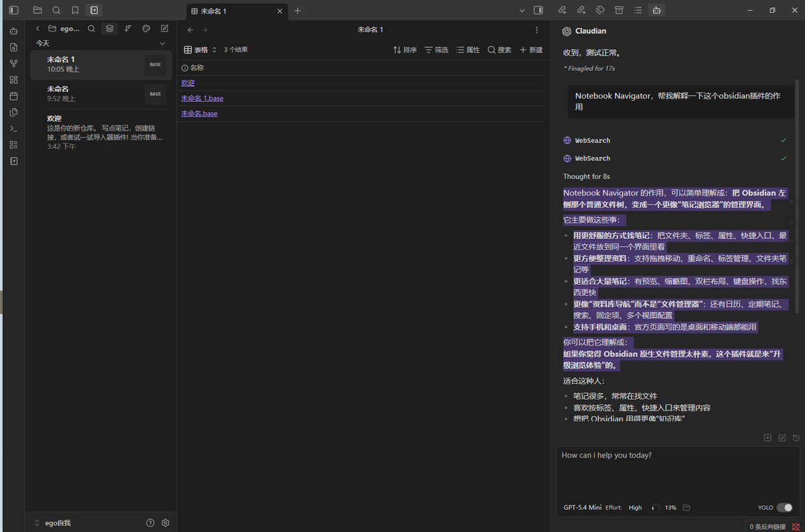Open the 属性 properties button
This screenshot has height=532, width=805.
point(468,50)
